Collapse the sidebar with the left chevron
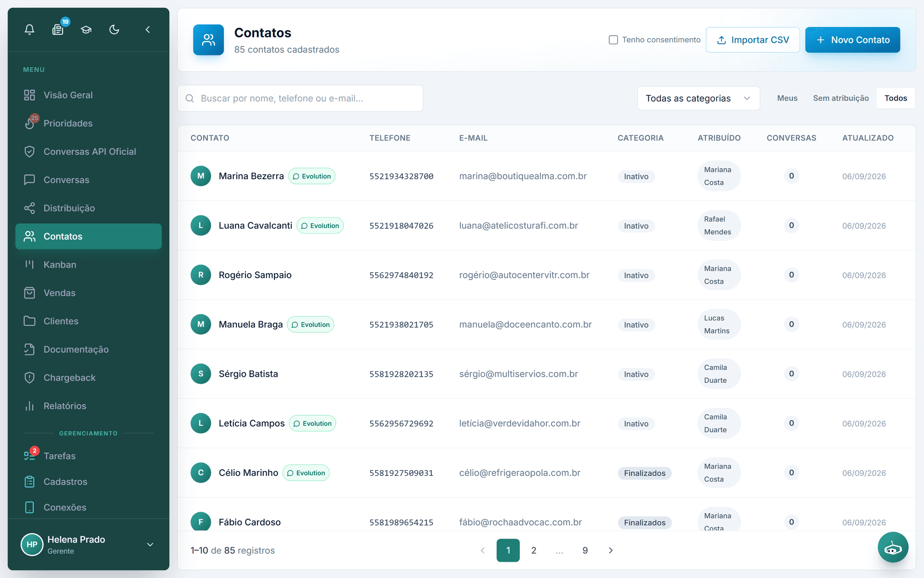Image resolution: width=924 pixels, height=578 pixels. point(148,29)
